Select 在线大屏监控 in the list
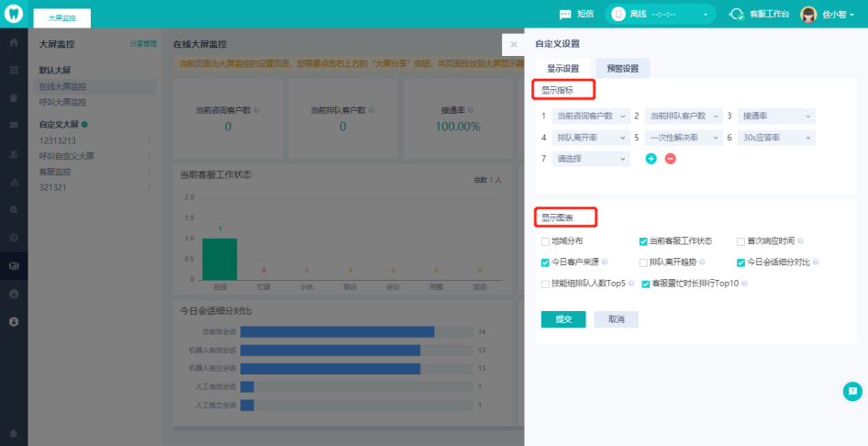 point(95,86)
